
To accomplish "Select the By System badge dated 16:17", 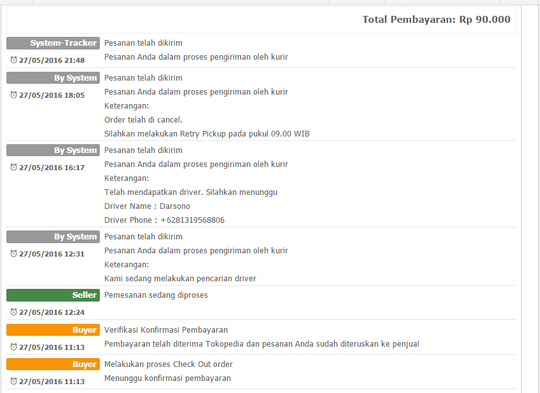I will coord(53,150).
